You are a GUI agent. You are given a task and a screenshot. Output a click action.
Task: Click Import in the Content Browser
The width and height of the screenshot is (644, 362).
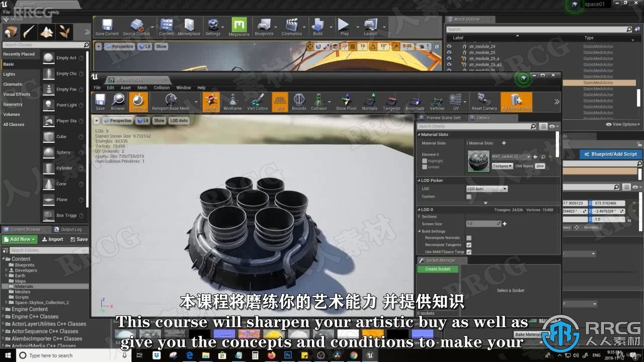[52, 239]
